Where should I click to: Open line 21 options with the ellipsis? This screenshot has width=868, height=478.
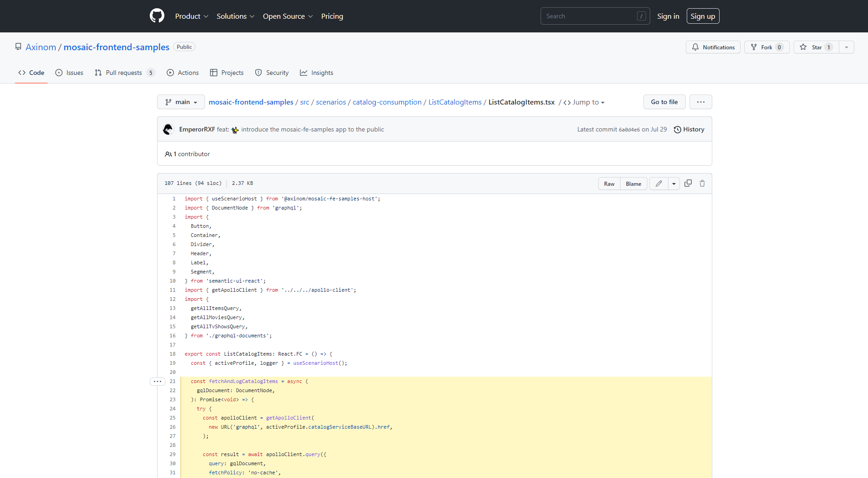pyautogui.click(x=157, y=381)
